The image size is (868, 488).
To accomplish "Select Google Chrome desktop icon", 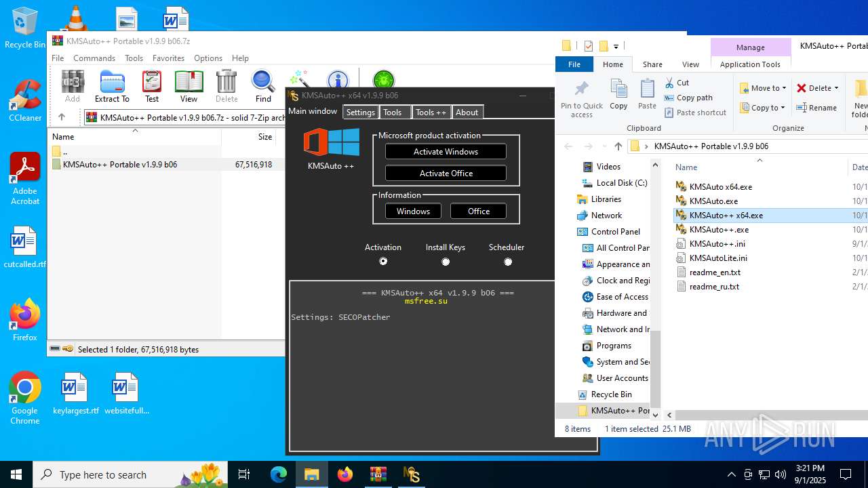I will 25,399.
